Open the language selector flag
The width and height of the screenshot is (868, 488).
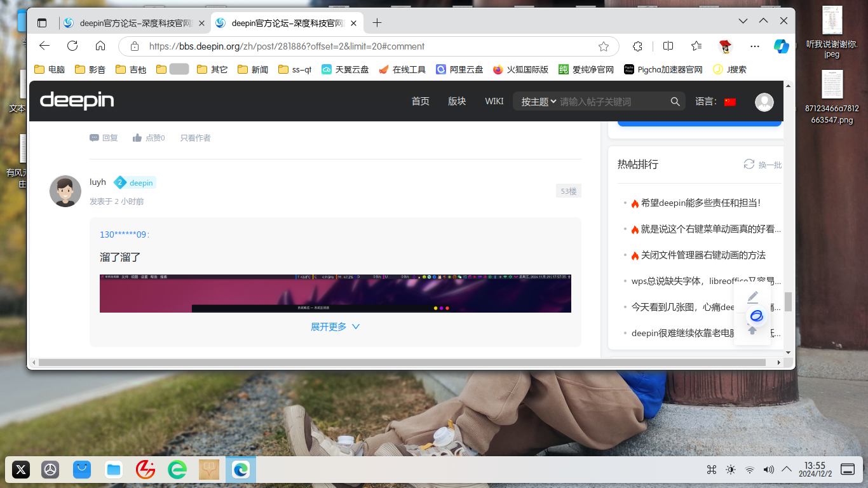click(x=729, y=102)
